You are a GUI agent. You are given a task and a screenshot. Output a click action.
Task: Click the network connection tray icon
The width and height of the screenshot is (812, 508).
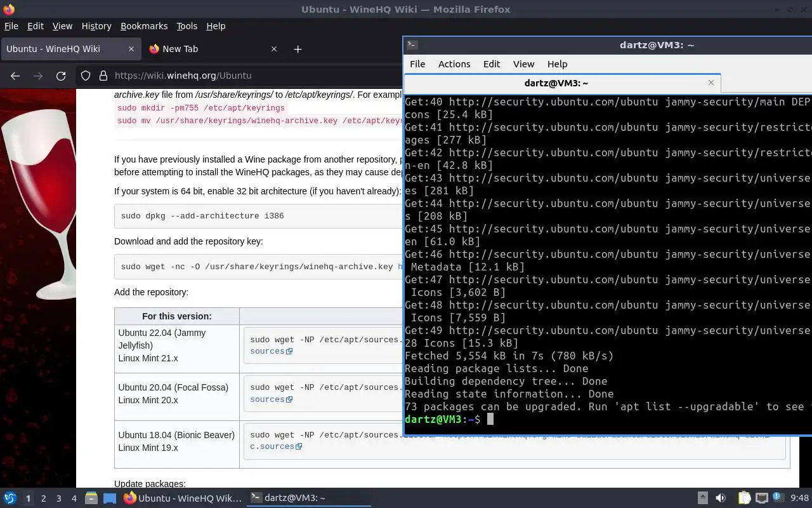(762, 498)
